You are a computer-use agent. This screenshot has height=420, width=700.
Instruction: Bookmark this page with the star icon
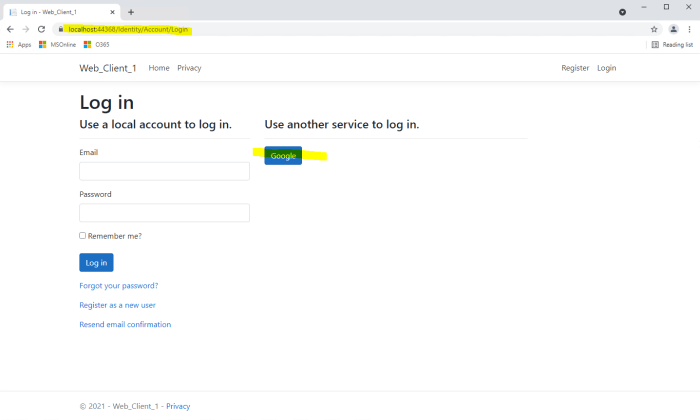coord(654,29)
